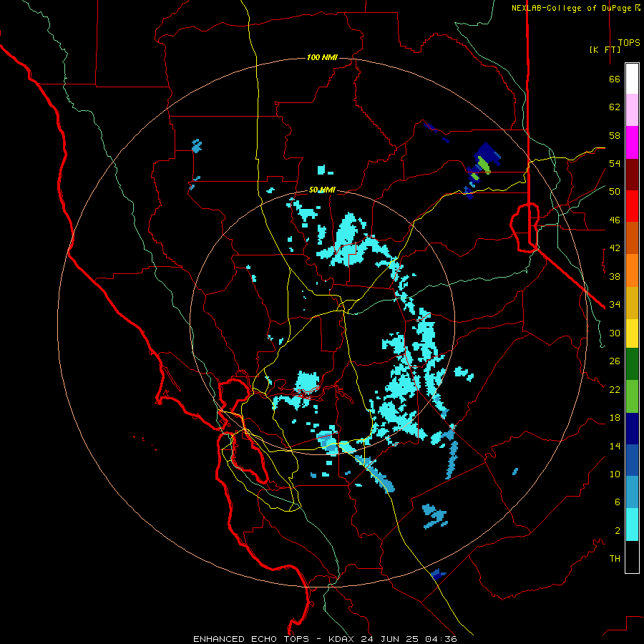This screenshot has width=644, height=644.
Task: Click the 62 scale value
Action: point(615,107)
